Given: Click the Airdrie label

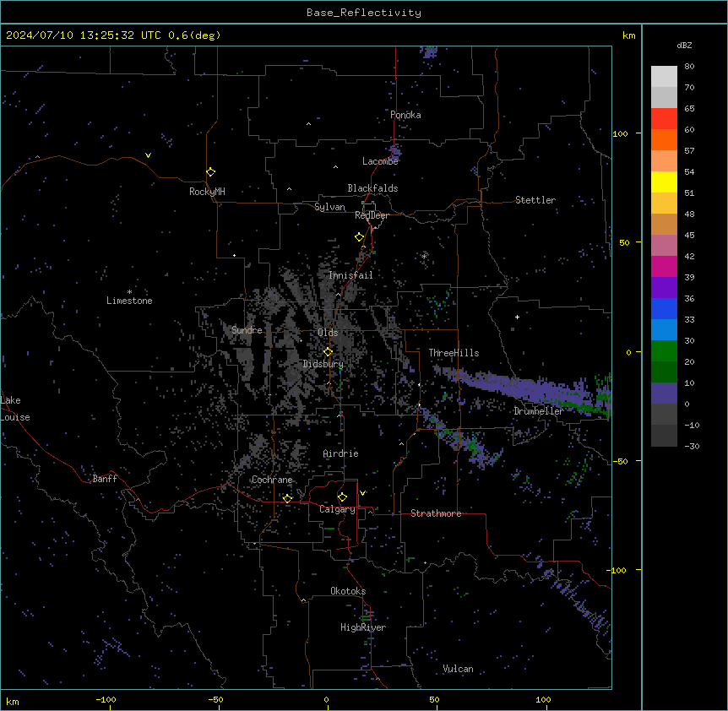Looking at the screenshot, I should [340, 453].
